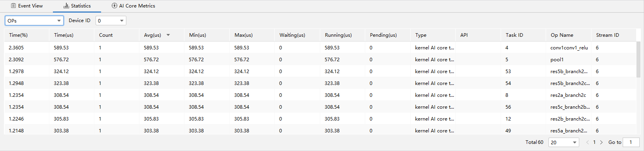The width and height of the screenshot is (644, 151).
Task: Go to next page arrow
Action: click(601, 142)
